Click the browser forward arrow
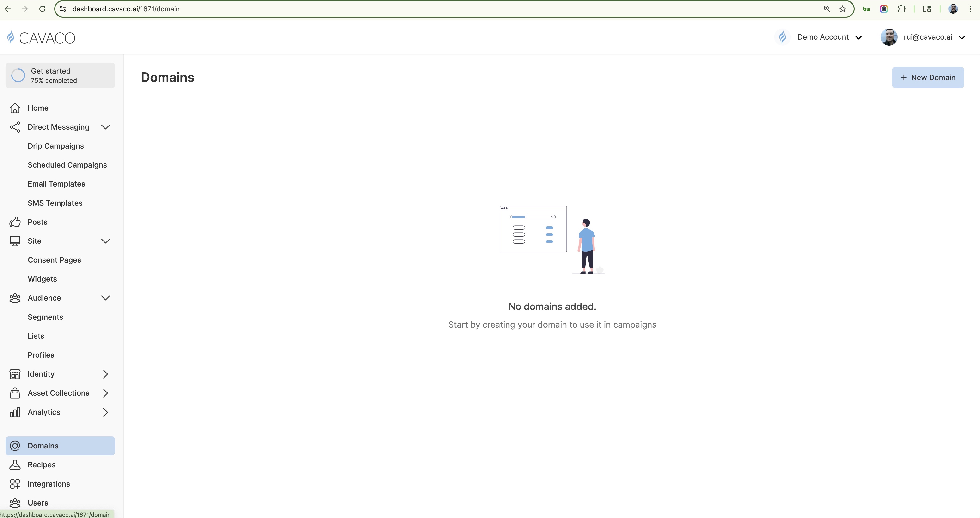 tap(25, 9)
